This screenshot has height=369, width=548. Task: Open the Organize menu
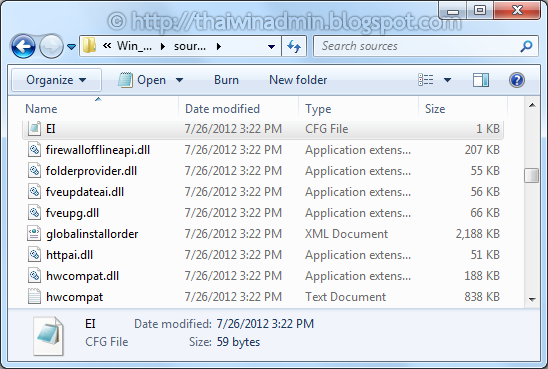pyautogui.click(x=56, y=80)
